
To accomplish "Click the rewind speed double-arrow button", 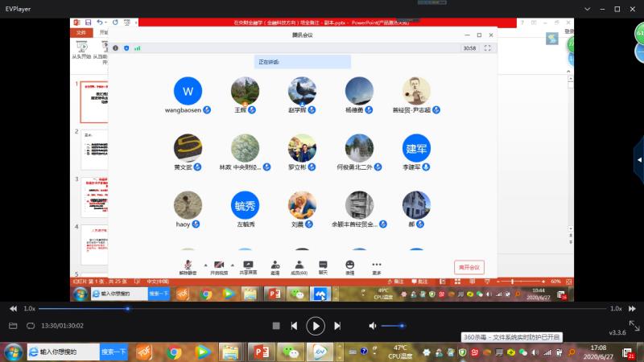I will (12, 308).
